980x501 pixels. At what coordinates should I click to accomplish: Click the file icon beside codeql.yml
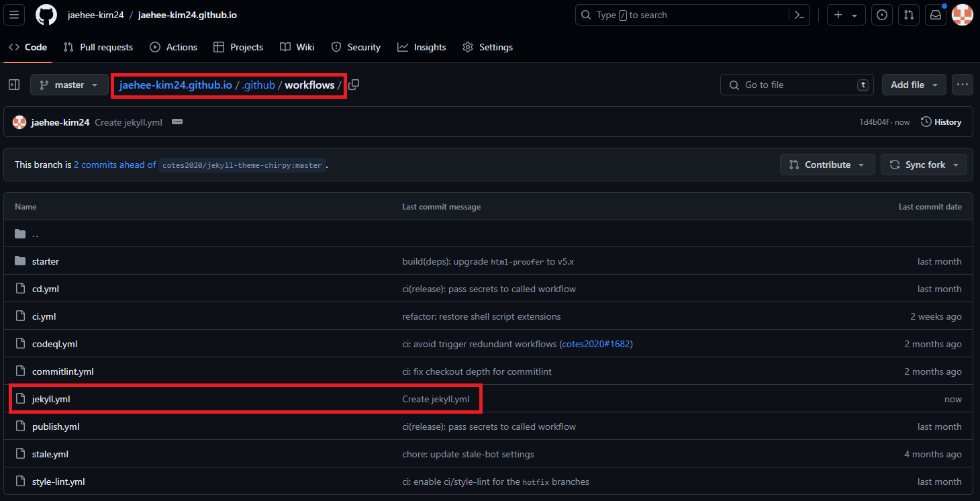pyautogui.click(x=20, y=344)
